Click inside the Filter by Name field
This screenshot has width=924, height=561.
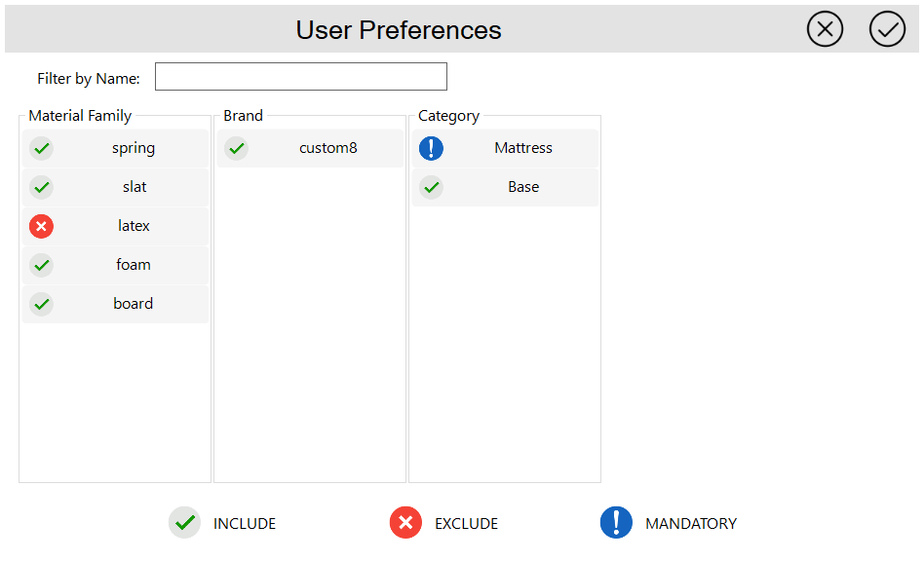click(300, 77)
